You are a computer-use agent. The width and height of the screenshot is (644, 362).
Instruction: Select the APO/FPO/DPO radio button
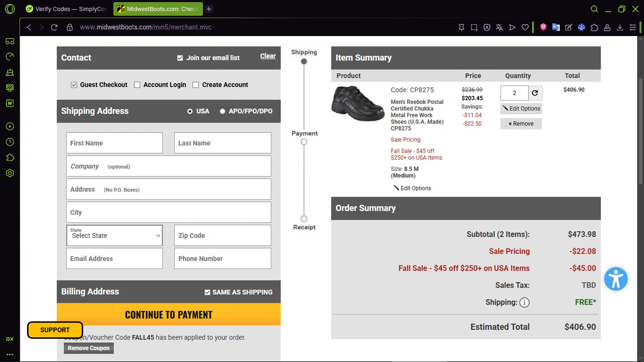[222, 111]
